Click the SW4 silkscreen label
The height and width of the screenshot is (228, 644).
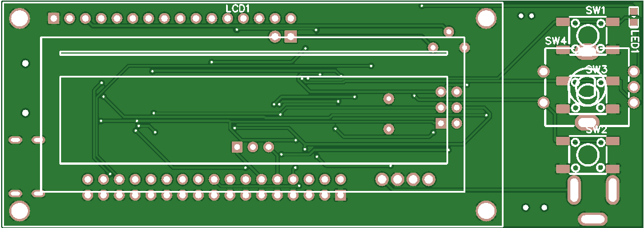click(x=556, y=41)
